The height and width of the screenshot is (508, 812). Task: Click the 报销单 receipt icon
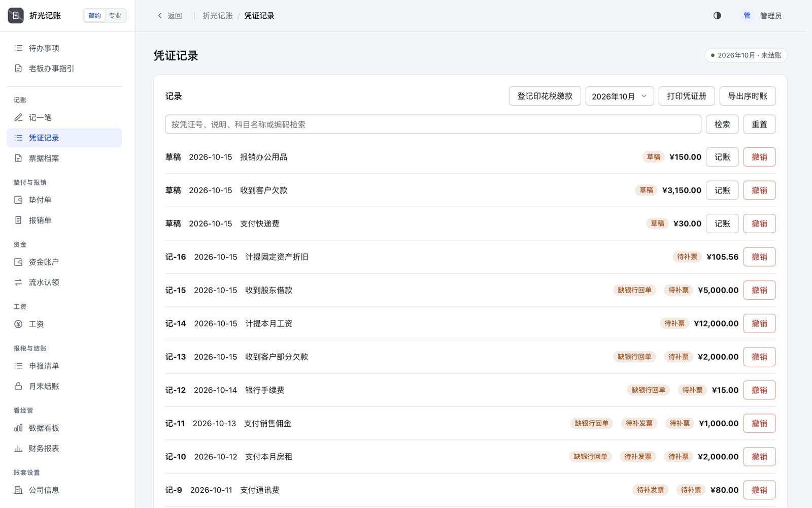coord(18,220)
